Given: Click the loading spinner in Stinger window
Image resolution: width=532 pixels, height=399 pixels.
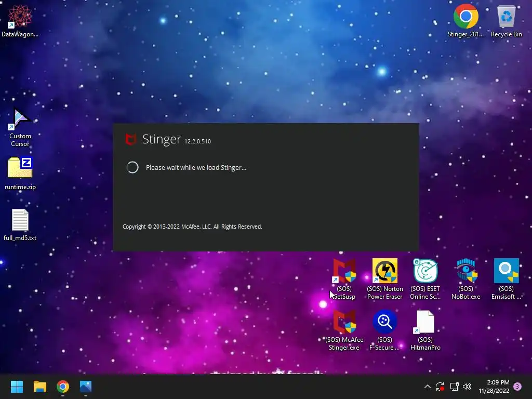Looking at the screenshot, I should click(132, 167).
